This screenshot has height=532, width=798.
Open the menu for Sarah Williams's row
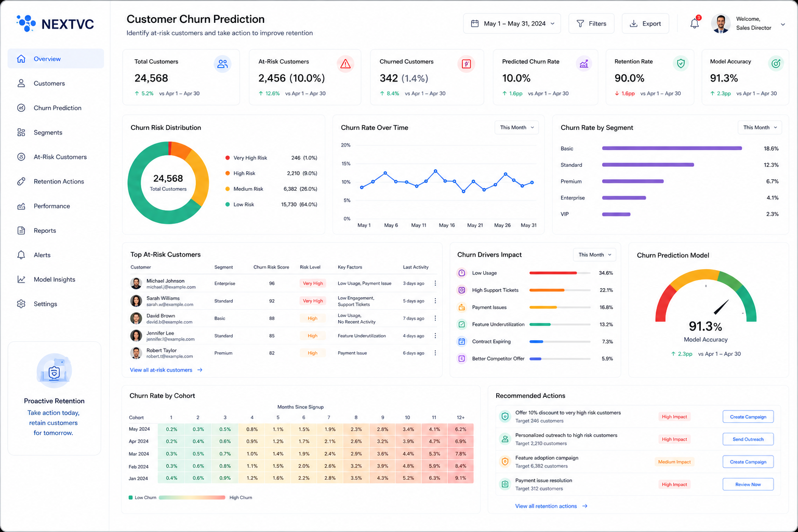(435, 301)
